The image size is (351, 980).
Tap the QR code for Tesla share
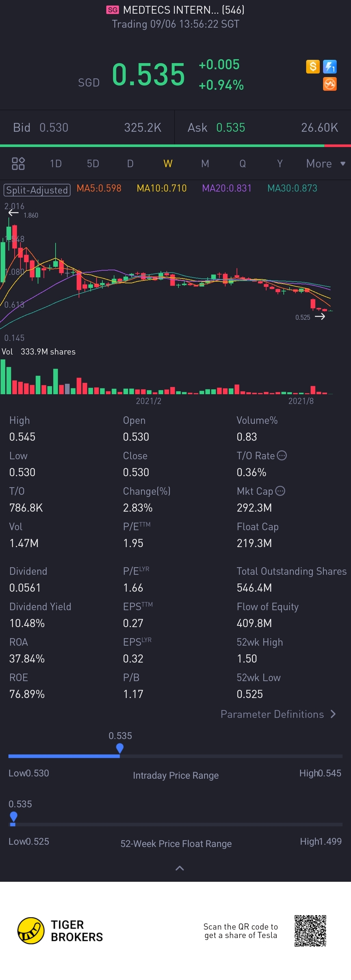310,931
